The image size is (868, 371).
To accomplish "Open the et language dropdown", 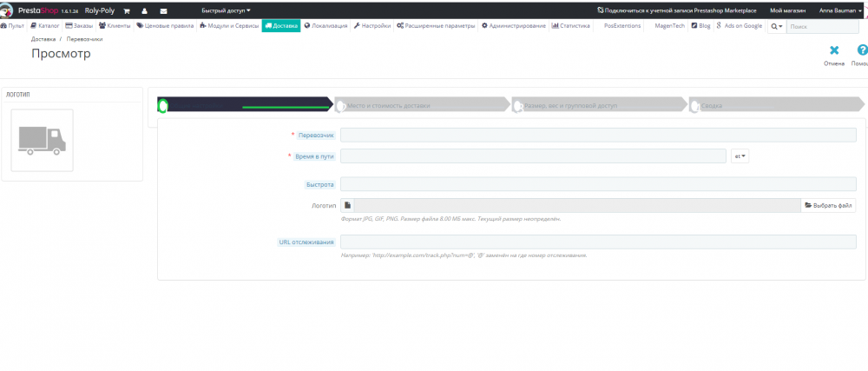I will coord(740,156).
